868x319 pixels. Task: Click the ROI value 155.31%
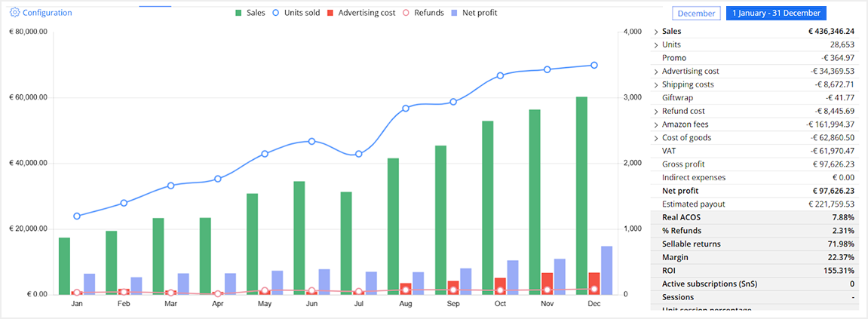click(839, 271)
